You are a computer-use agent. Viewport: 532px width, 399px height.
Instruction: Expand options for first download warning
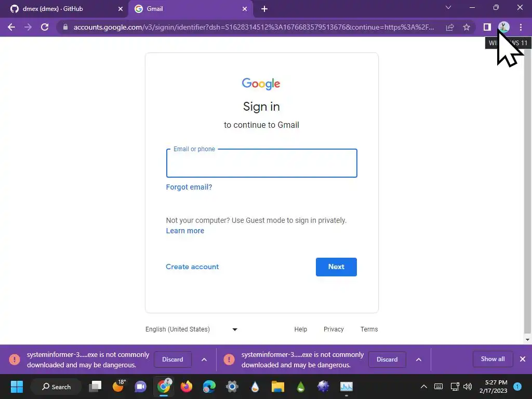(x=204, y=360)
